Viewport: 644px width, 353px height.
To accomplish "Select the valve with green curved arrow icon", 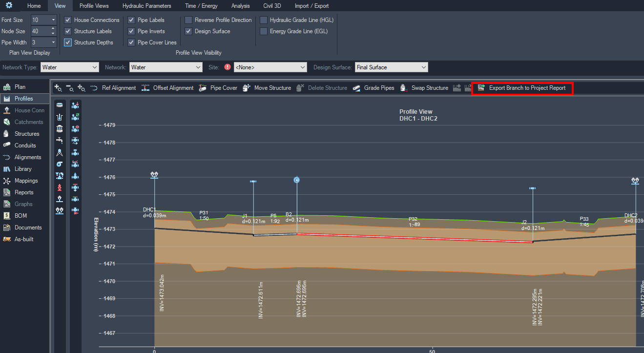I will (x=76, y=117).
